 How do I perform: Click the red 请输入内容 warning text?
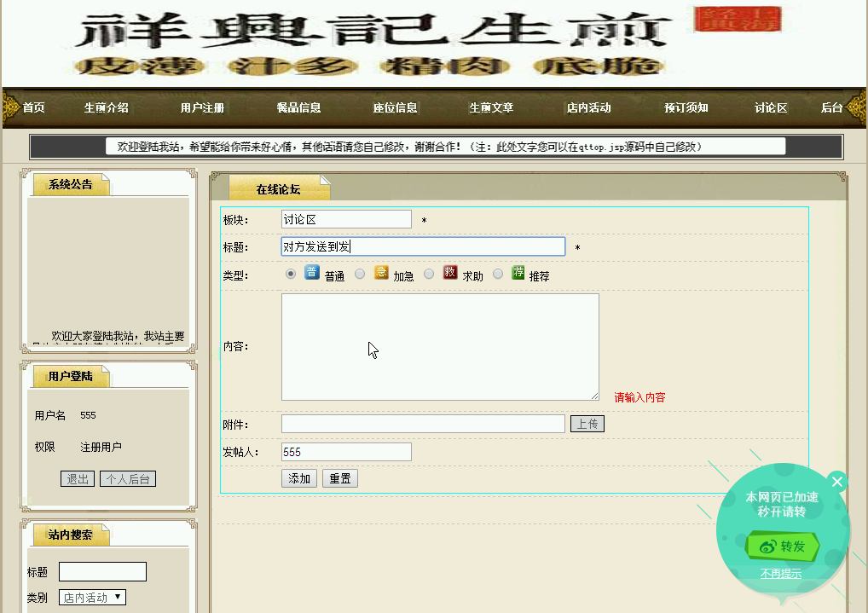click(640, 397)
